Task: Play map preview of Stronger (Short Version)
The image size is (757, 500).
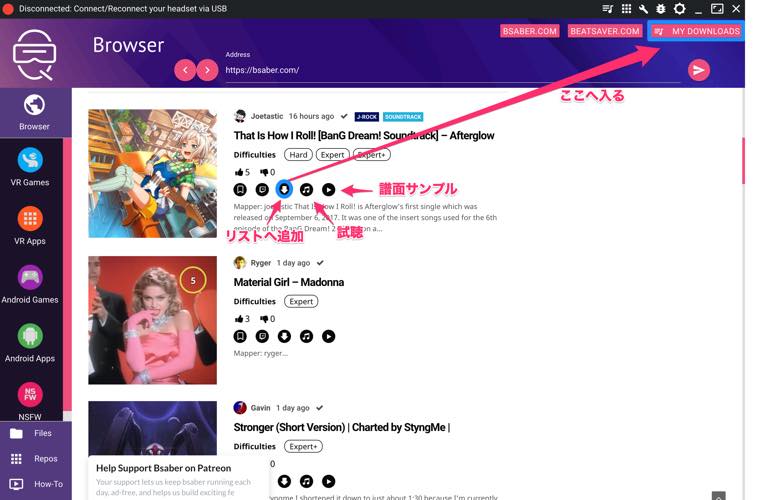Action: pos(328,481)
